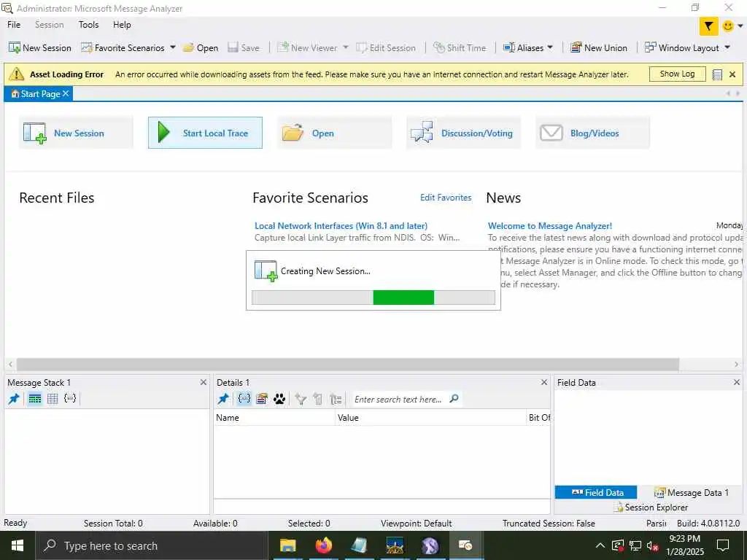Open the Help menu
Image resolution: width=747 pixels, height=560 pixels.
(x=122, y=25)
